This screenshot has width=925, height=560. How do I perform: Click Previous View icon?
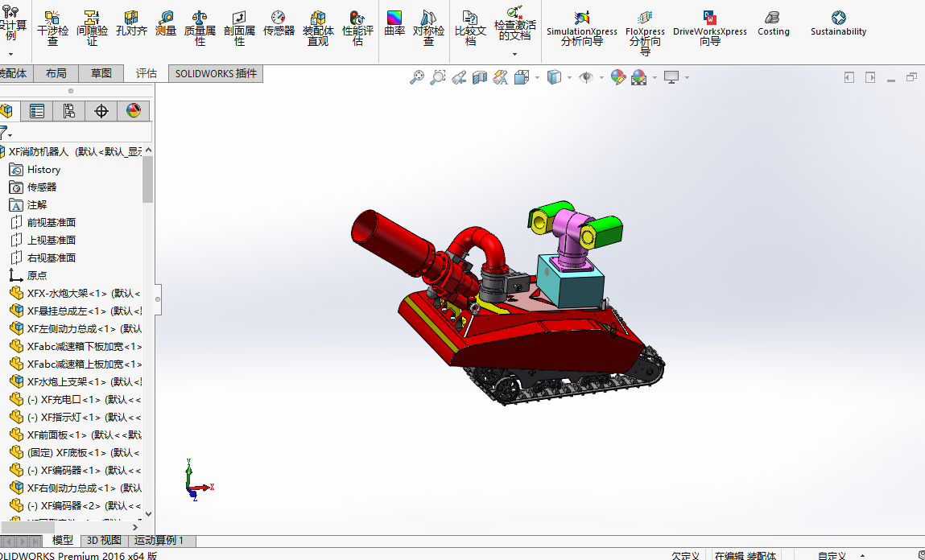[x=459, y=77]
